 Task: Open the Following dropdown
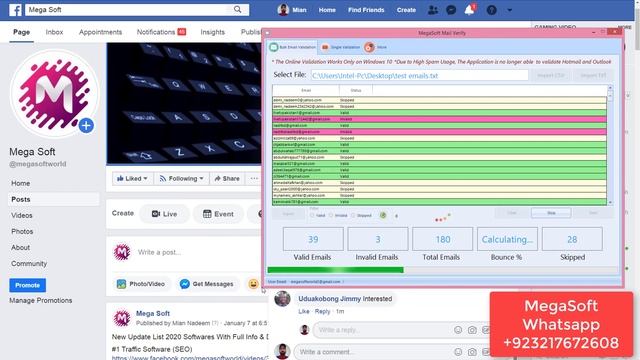tap(182, 178)
